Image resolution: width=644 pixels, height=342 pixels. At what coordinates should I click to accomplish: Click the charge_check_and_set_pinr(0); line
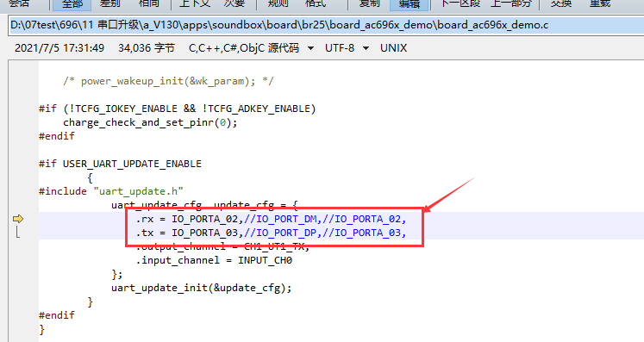pyautogui.click(x=150, y=123)
